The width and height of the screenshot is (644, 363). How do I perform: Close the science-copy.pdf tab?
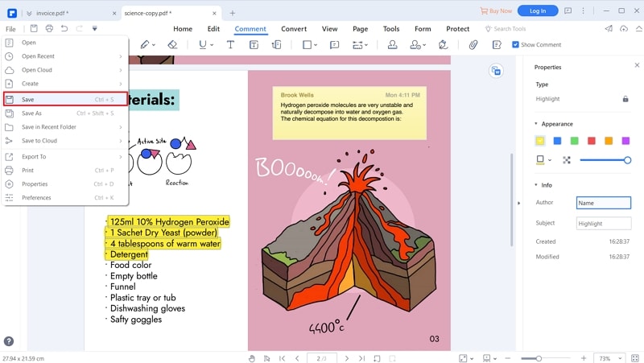214,13
